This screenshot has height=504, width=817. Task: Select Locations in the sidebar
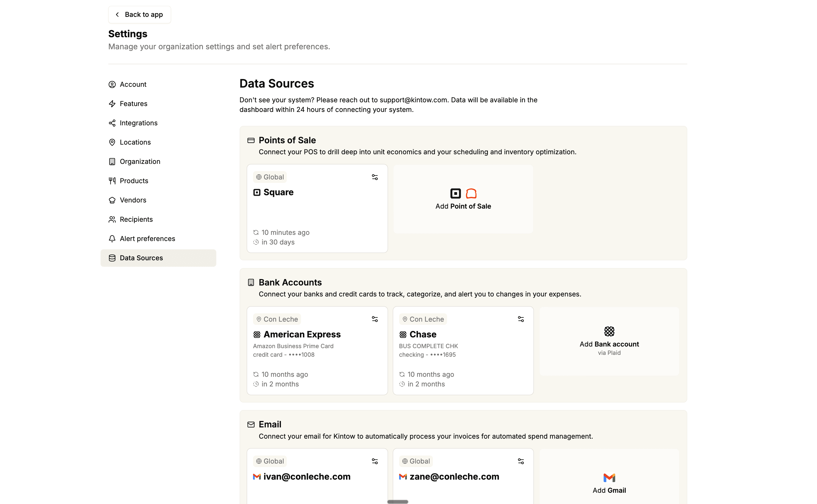(x=135, y=142)
